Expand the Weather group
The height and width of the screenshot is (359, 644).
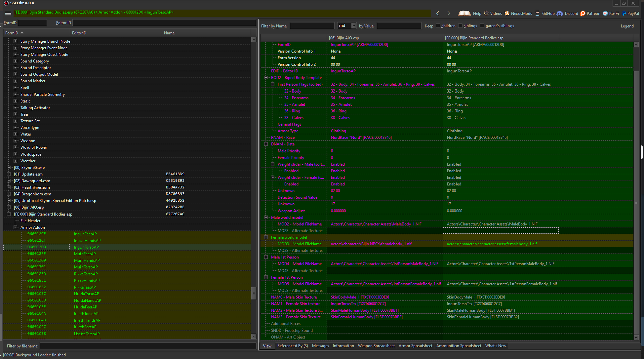tap(15, 161)
